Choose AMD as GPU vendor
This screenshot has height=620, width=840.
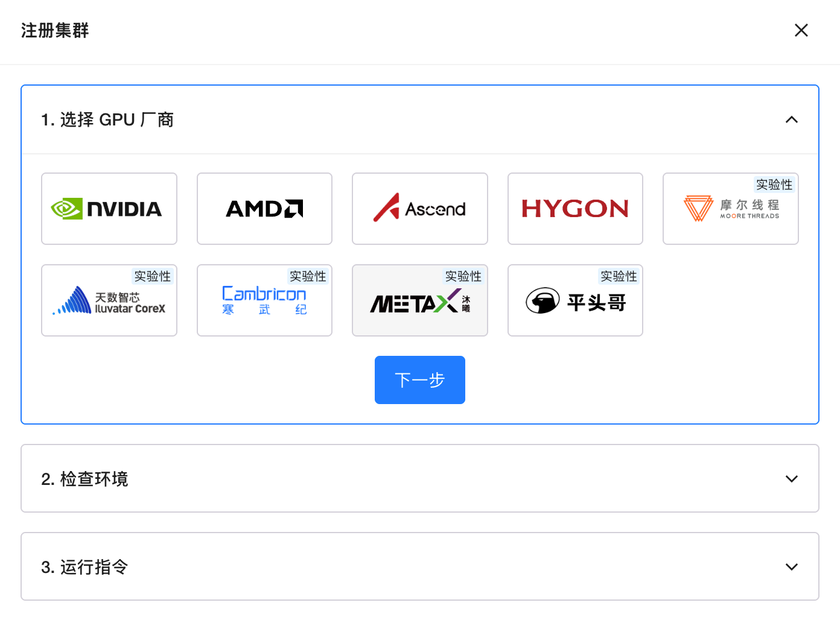point(264,209)
